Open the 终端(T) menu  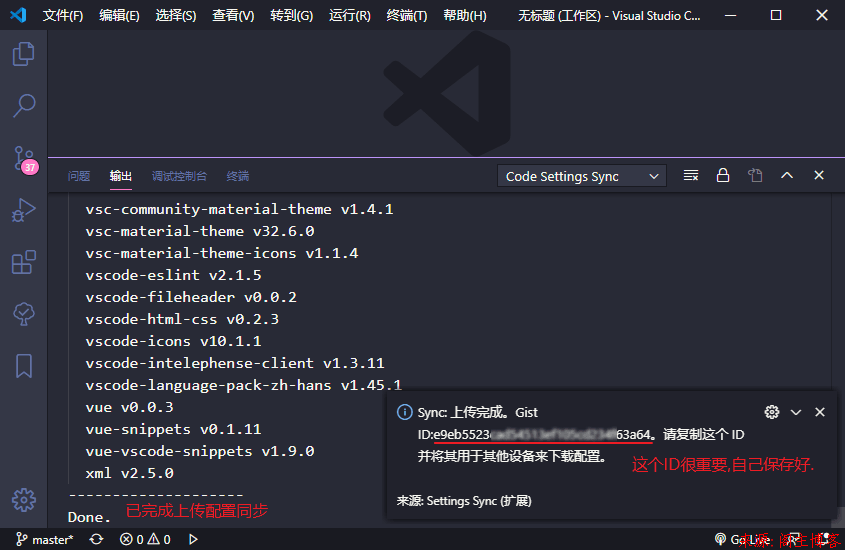pyautogui.click(x=407, y=16)
